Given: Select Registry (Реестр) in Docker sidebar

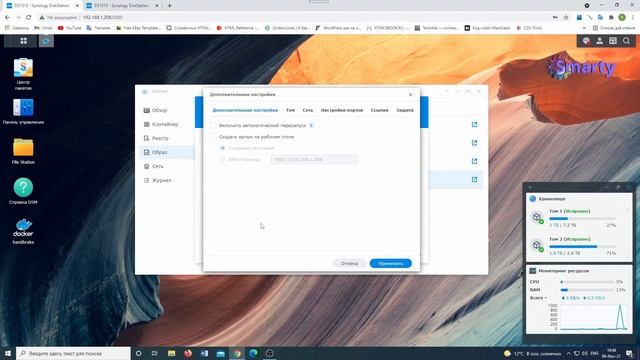Looking at the screenshot, I should (x=167, y=138).
